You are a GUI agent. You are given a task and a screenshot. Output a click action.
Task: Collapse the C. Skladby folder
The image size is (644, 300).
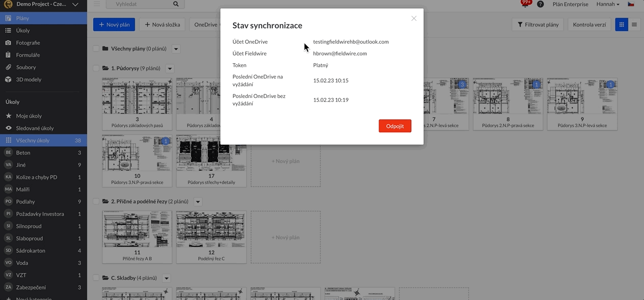[105, 278]
